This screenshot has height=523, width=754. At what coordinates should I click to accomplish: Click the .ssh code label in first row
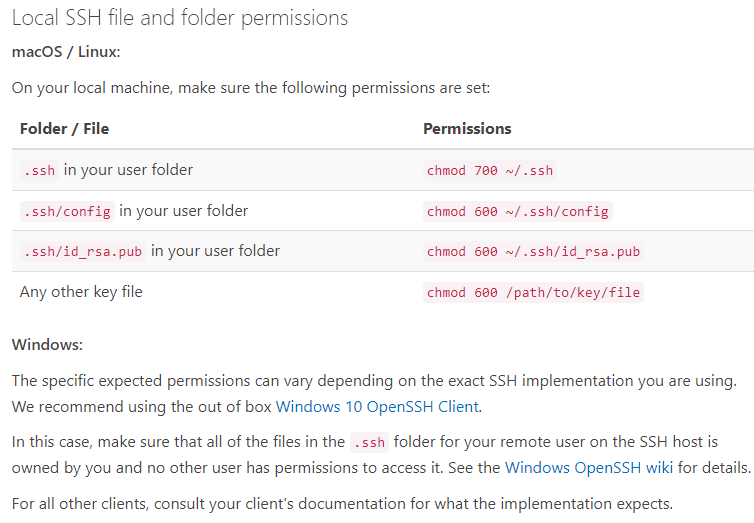pos(39,171)
